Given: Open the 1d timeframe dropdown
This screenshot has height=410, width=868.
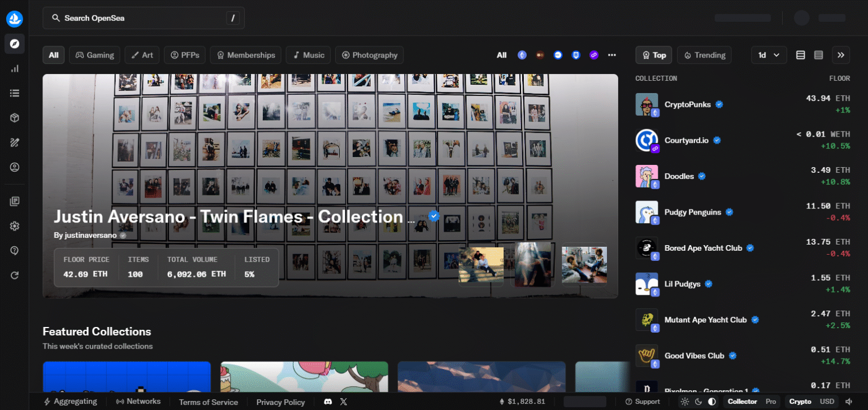Looking at the screenshot, I should coord(769,55).
